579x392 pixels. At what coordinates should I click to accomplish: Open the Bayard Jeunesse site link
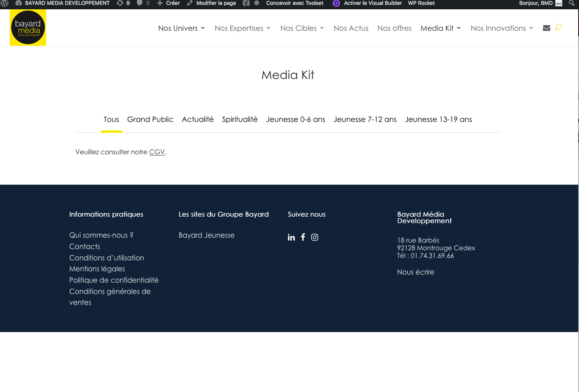(x=206, y=235)
